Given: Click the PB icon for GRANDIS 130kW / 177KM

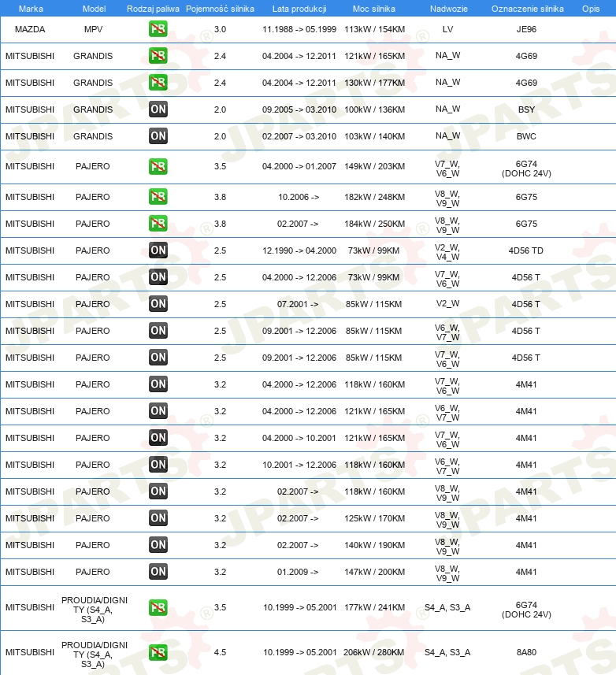Looking at the screenshot, I should [x=158, y=83].
